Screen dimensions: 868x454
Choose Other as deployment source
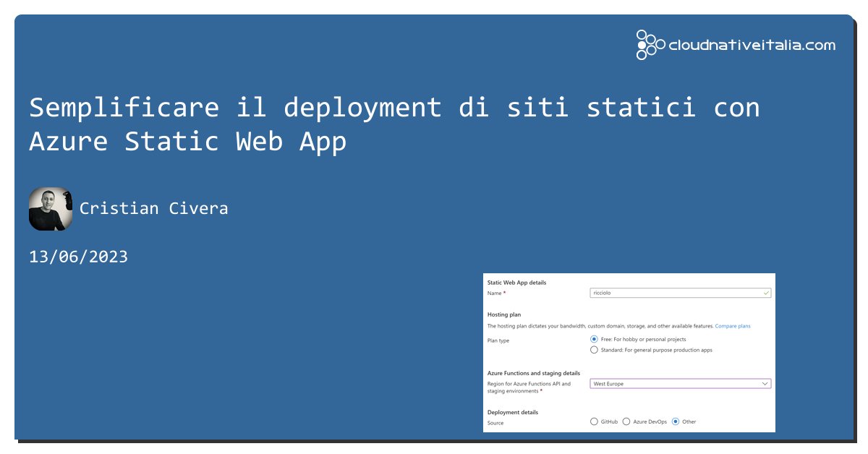tap(676, 421)
